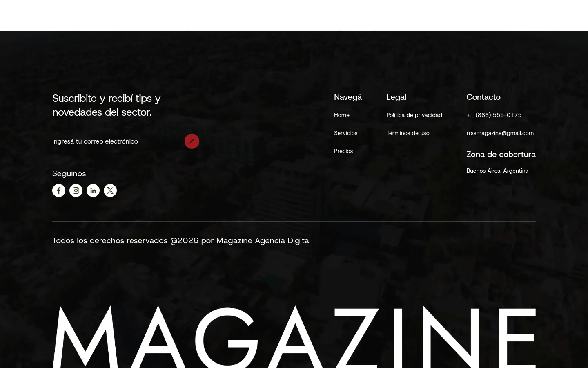Select the Zona de cobertura heading
The width and height of the screenshot is (588, 368).
tap(501, 154)
